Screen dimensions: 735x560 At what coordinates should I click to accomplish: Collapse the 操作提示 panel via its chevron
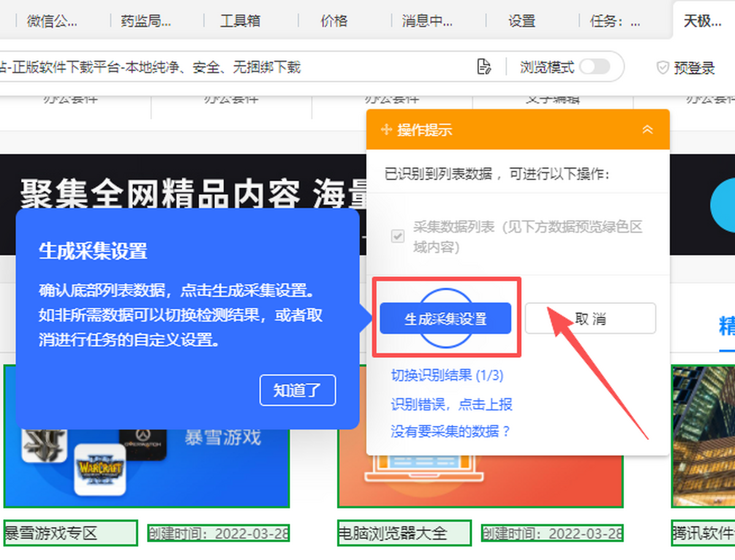click(647, 130)
